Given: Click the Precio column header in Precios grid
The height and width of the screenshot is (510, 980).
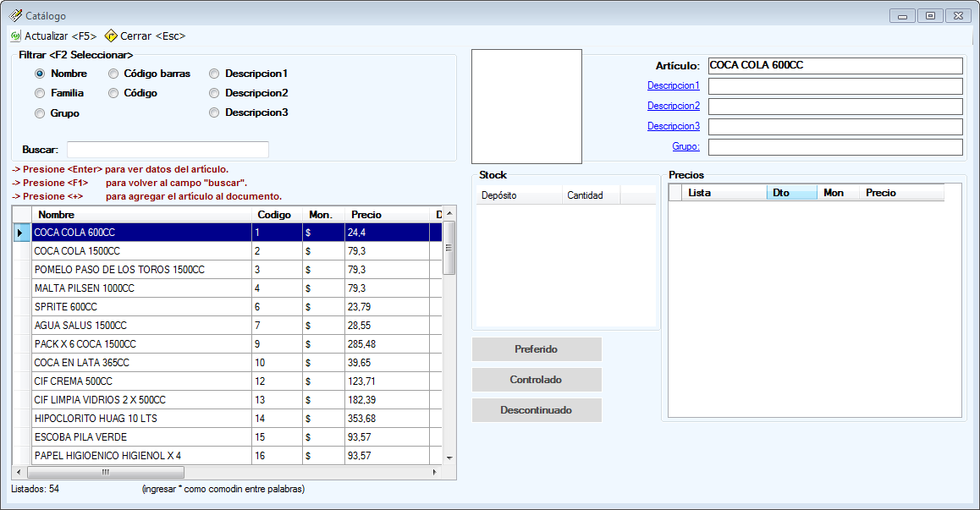Looking at the screenshot, I should [x=902, y=193].
